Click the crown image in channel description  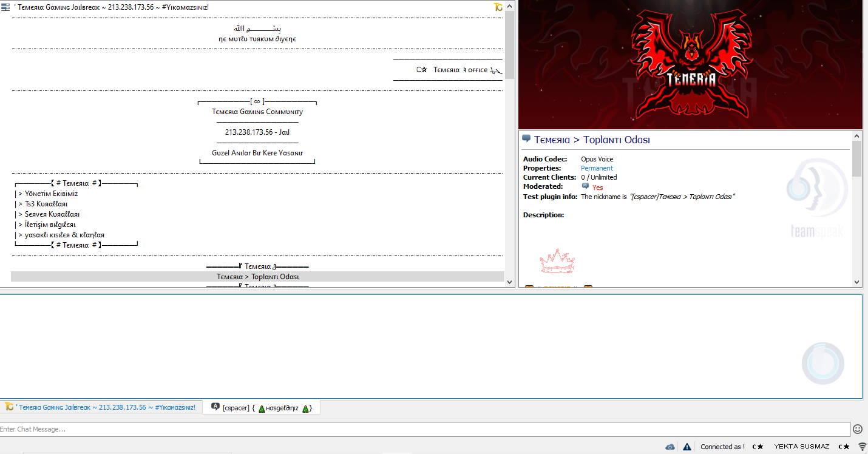557,260
